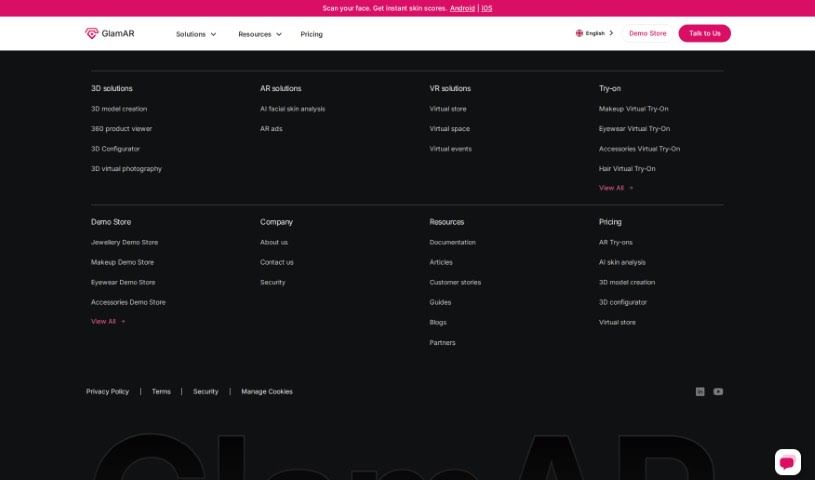Viewport: 815px width, 480px height.
Task: Open Makeup Virtual Try-On link
Action: pyautogui.click(x=634, y=109)
